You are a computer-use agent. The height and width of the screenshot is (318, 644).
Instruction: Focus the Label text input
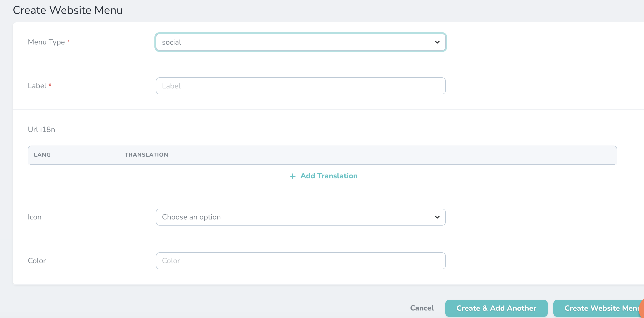point(300,86)
